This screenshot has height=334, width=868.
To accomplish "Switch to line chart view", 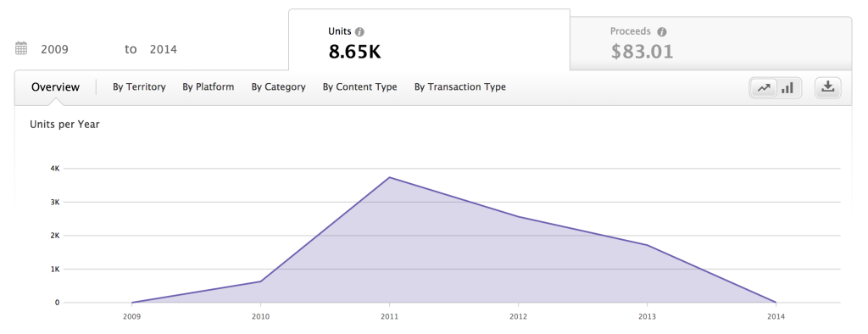I will pyautogui.click(x=764, y=88).
